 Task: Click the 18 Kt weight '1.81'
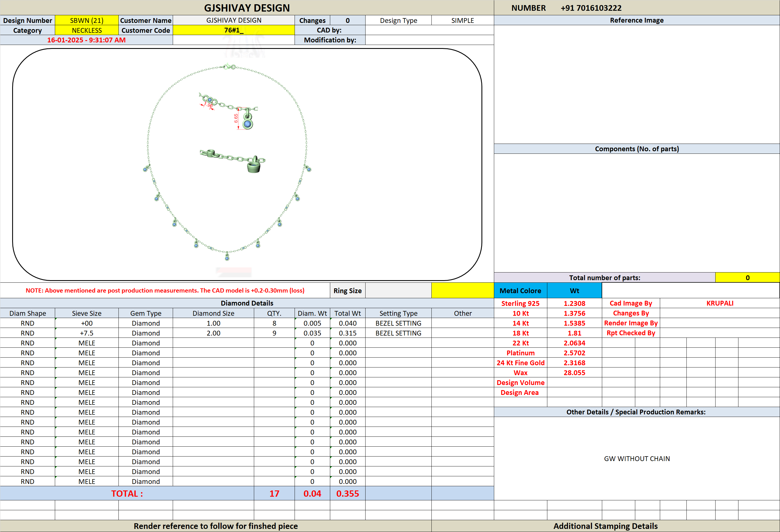574,333
